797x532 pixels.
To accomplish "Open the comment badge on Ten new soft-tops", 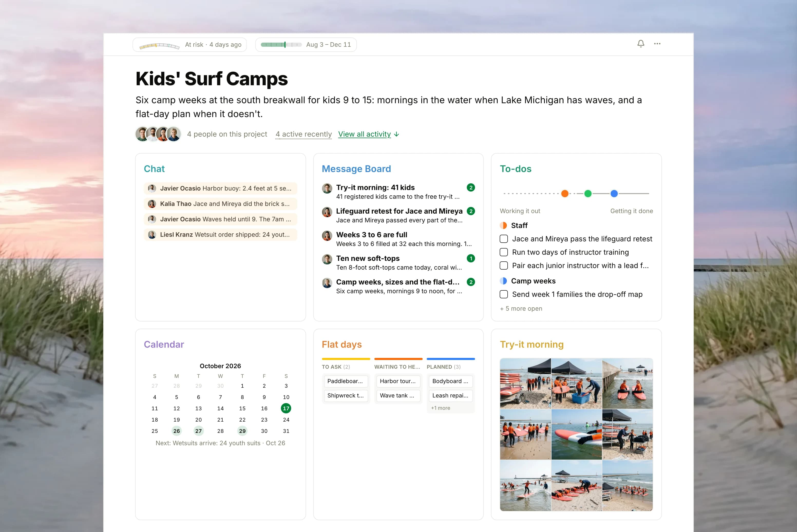I will pos(471,259).
